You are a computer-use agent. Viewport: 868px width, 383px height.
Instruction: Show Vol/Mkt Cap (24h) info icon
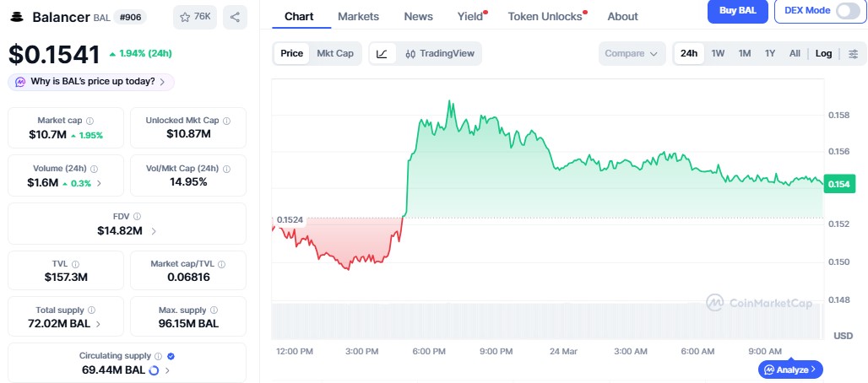coord(226,169)
